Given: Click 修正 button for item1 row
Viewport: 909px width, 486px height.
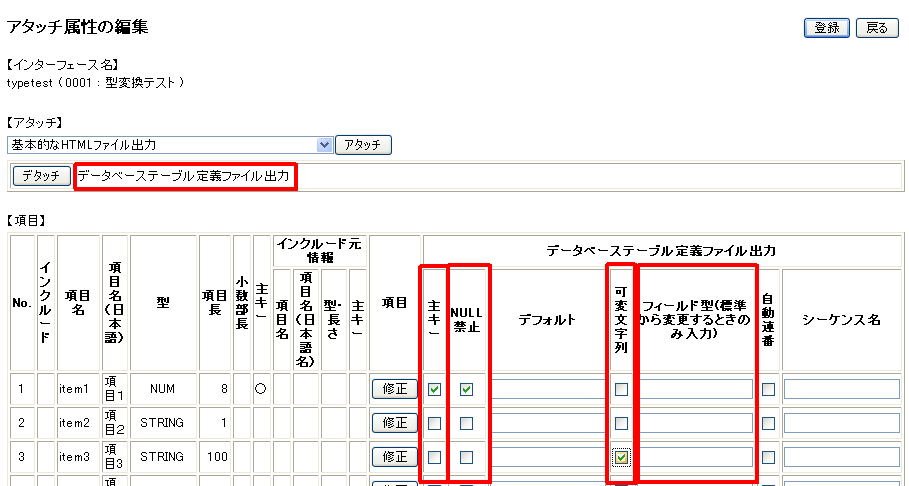Looking at the screenshot, I should [x=394, y=389].
